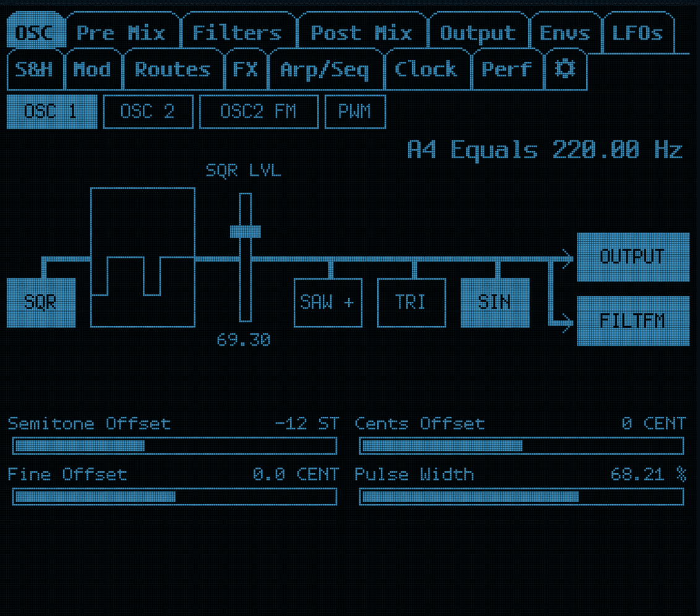700x616 pixels.
Task: Adjust the Semitone Offset slider
Action: (x=174, y=446)
